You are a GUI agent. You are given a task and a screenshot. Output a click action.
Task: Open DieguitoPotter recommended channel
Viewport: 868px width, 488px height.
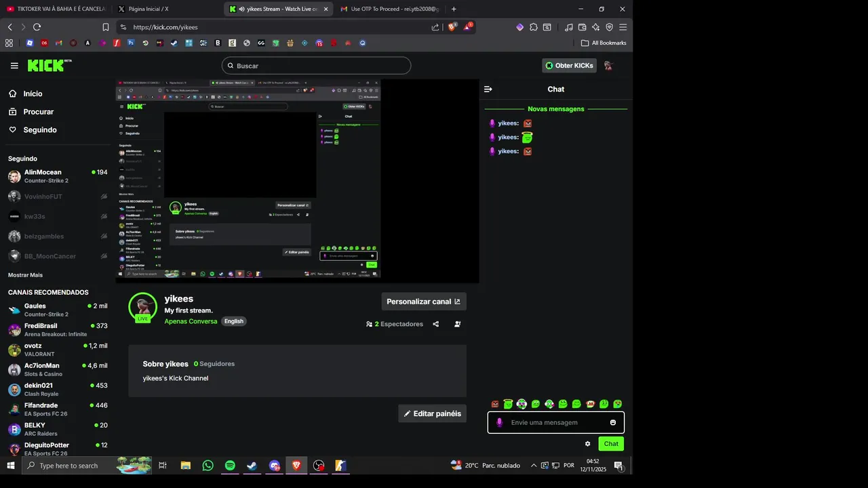(57, 449)
